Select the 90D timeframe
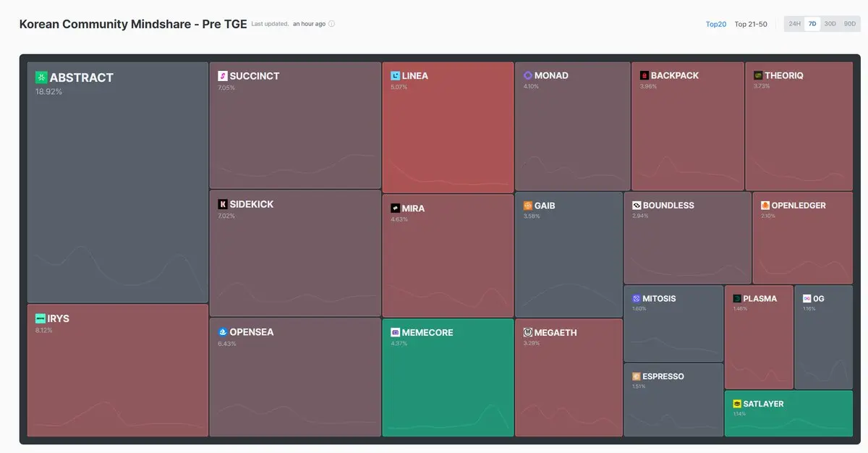Image resolution: width=868 pixels, height=453 pixels. coord(849,24)
